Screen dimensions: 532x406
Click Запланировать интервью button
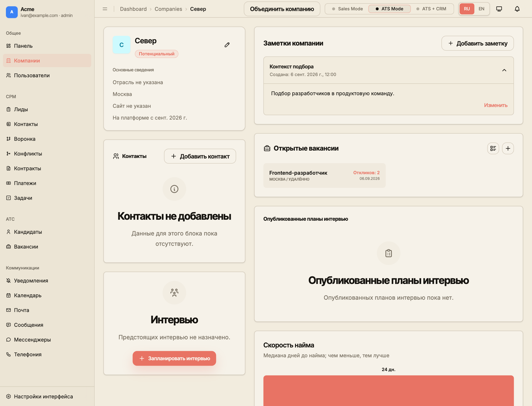point(174,358)
